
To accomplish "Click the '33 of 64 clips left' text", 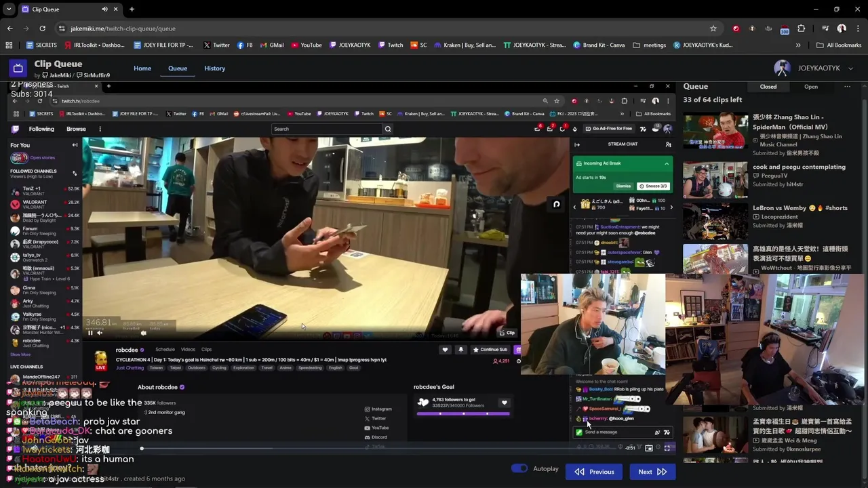I will 712,100.
